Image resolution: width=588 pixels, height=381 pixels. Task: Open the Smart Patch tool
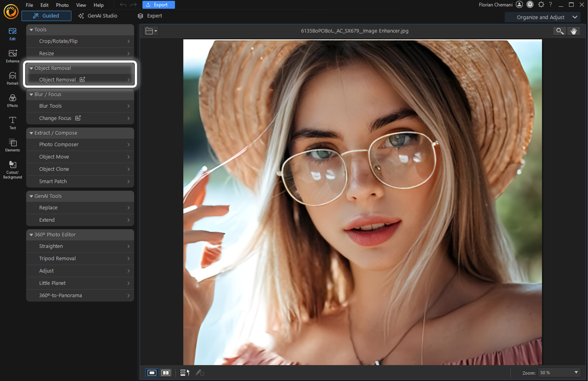point(80,181)
